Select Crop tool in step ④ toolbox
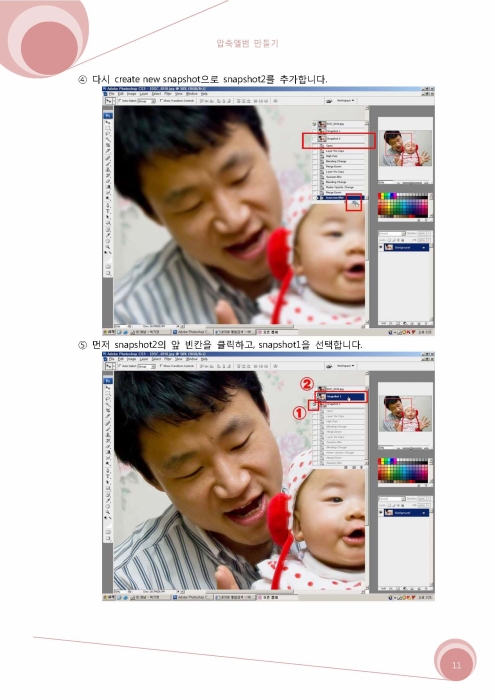This screenshot has width=495, height=700. (108, 145)
